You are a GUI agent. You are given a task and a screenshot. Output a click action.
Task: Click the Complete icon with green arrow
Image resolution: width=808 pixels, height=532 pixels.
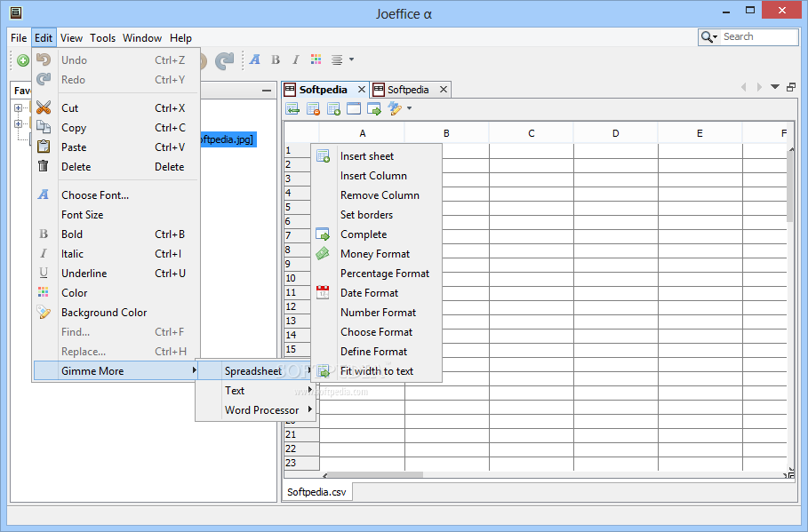373,108
